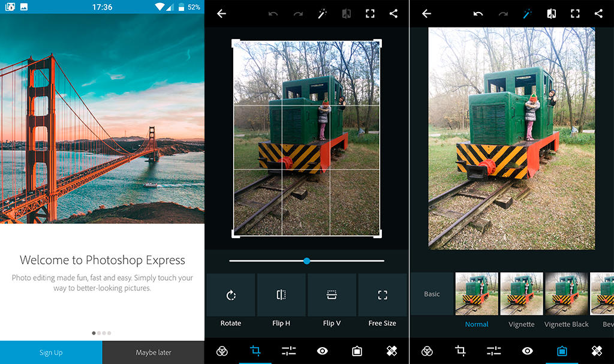
Task: Switch to red-eye tab in filters screen
Action: click(528, 351)
